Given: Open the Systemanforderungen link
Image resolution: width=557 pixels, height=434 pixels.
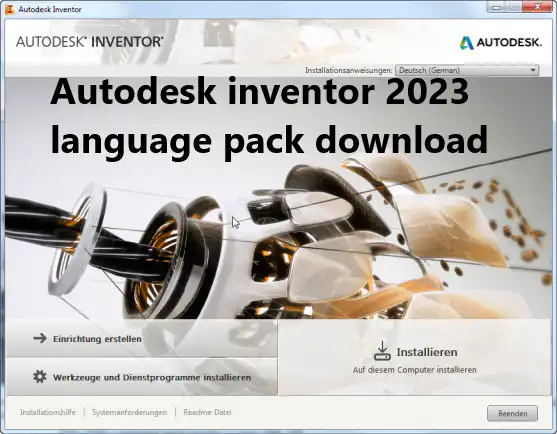Looking at the screenshot, I should 129,412.
